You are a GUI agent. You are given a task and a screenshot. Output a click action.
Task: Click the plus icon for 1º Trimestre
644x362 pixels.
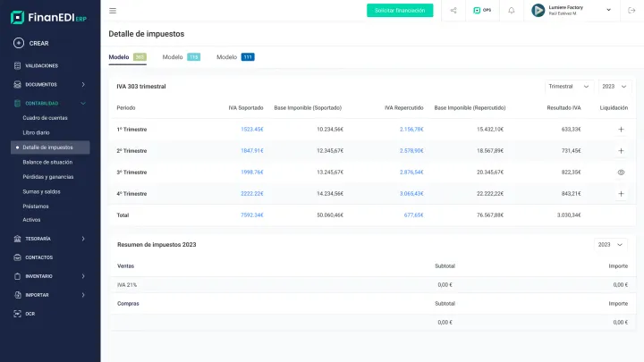621,130
